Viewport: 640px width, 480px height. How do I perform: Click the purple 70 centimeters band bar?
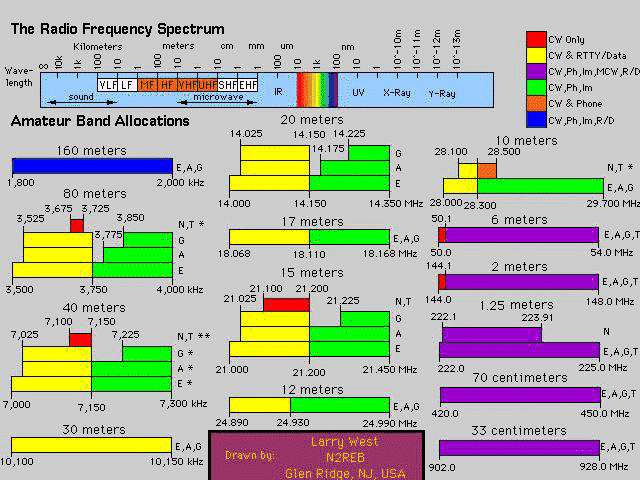520,395
